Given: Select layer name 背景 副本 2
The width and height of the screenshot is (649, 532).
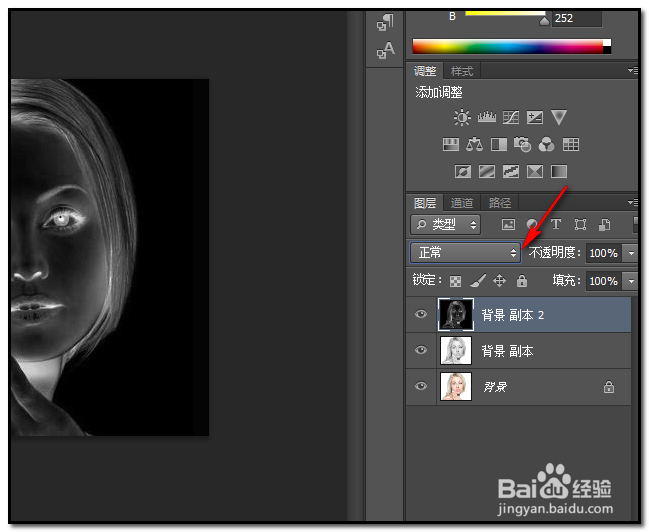Looking at the screenshot, I should (512, 315).
